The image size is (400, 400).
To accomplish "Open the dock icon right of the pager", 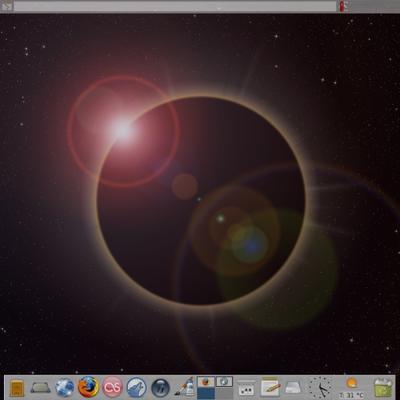I will [x=246, y=389].
